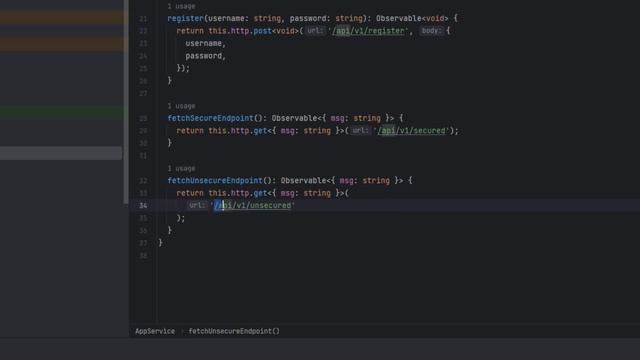Click the get call in fetchUnsecureEndpoint
Image resolution: width=640 pixels, height=360 pixels.
coord(260,193)
